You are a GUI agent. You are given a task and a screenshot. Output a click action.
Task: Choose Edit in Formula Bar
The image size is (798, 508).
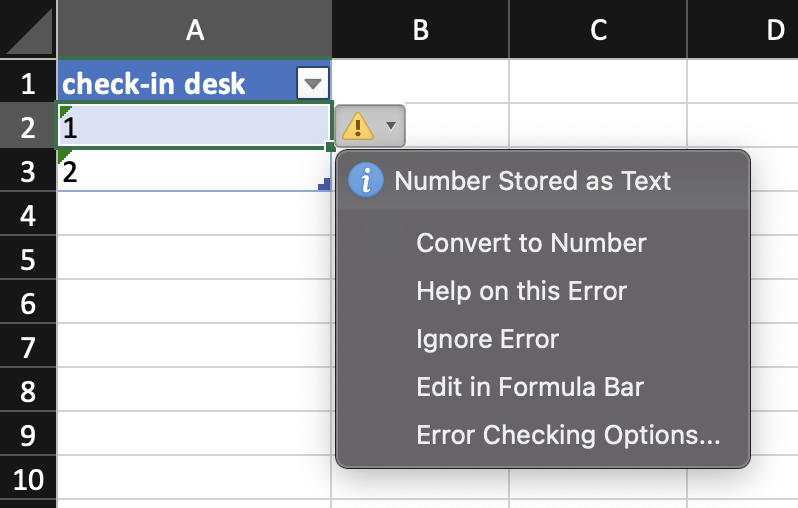pos(530,387)
